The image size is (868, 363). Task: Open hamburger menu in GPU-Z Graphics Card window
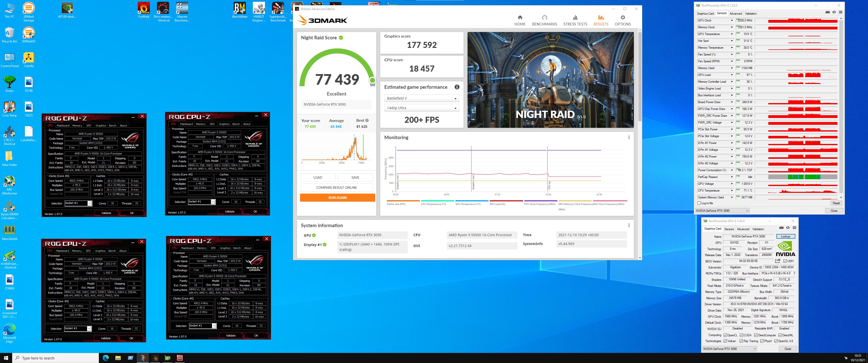click(794, 228)
